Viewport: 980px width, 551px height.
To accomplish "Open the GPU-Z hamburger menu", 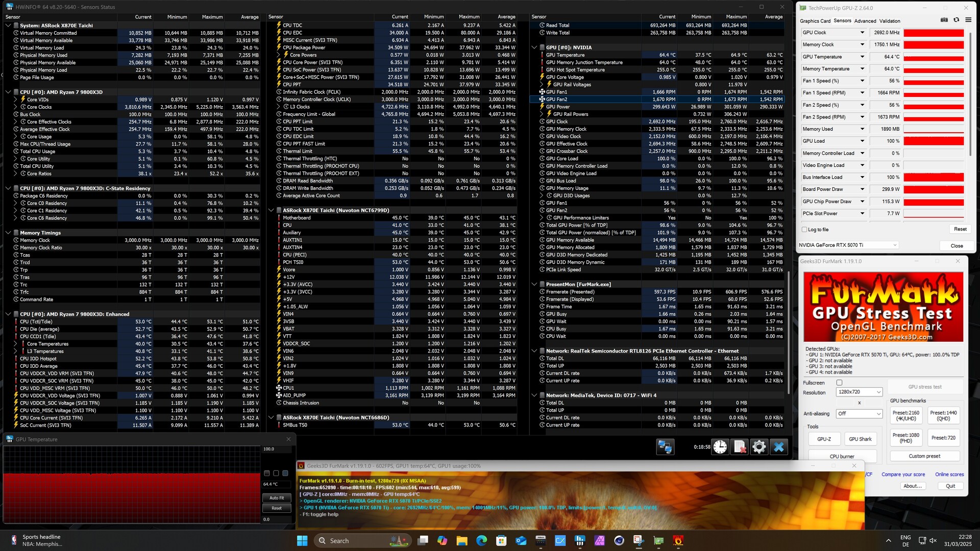I will [x=968, y=20].
